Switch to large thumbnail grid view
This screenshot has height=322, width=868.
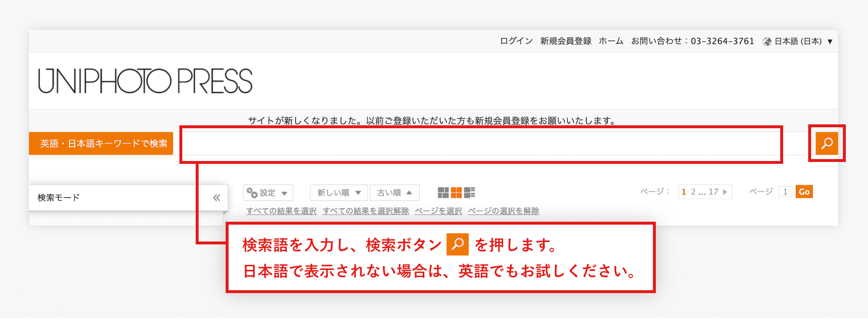[443, 193]
